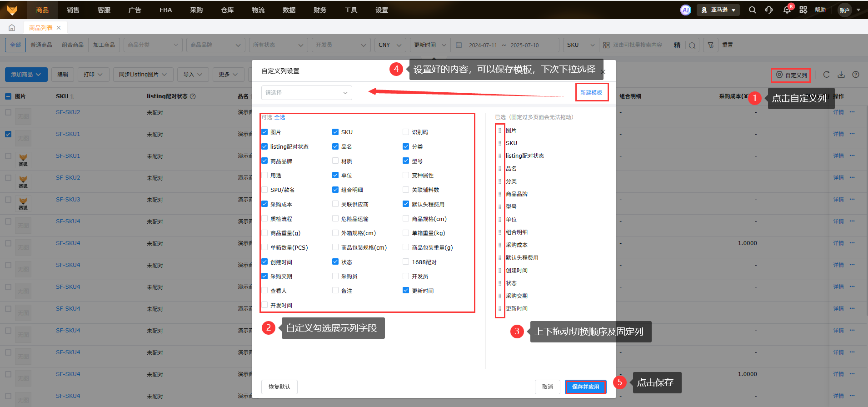Open the FBA main menu
Screen dimensions: 868x407
tap(166, 10)
